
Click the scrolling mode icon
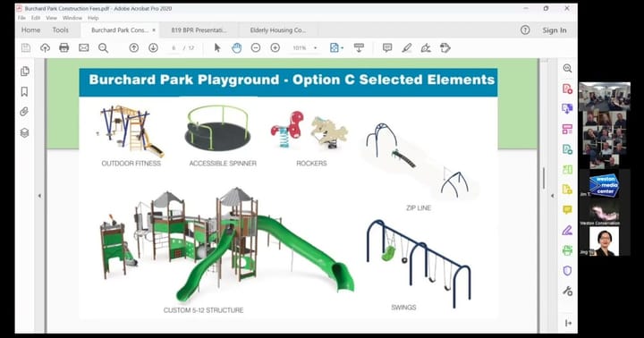[x=359, y=48]
